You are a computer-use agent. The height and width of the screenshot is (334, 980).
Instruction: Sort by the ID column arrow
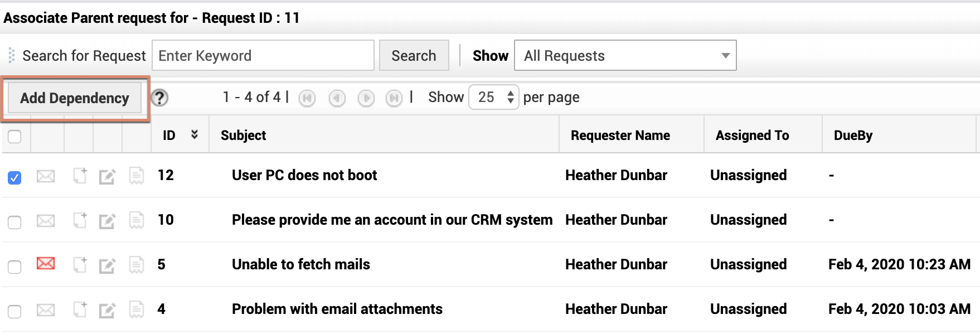coord(195,134)
